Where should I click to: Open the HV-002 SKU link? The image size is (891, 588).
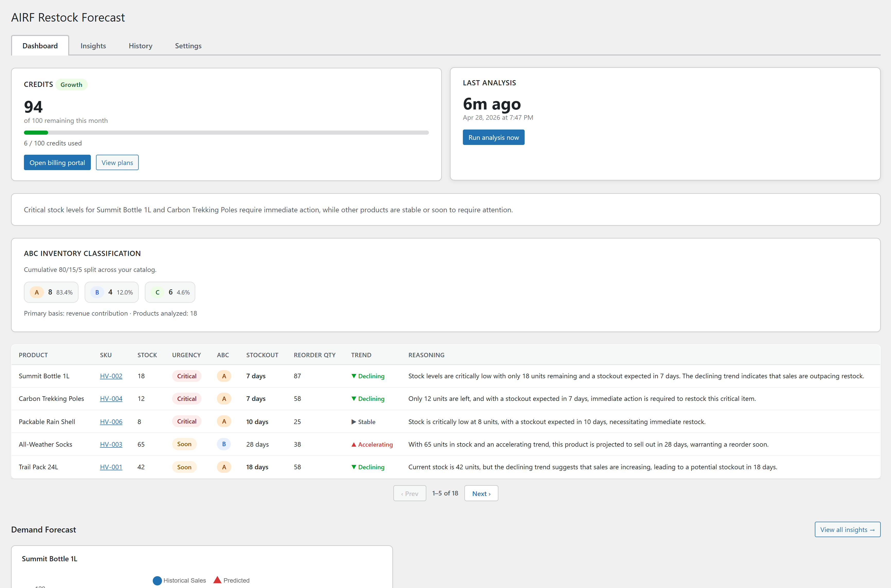(111, 376)
